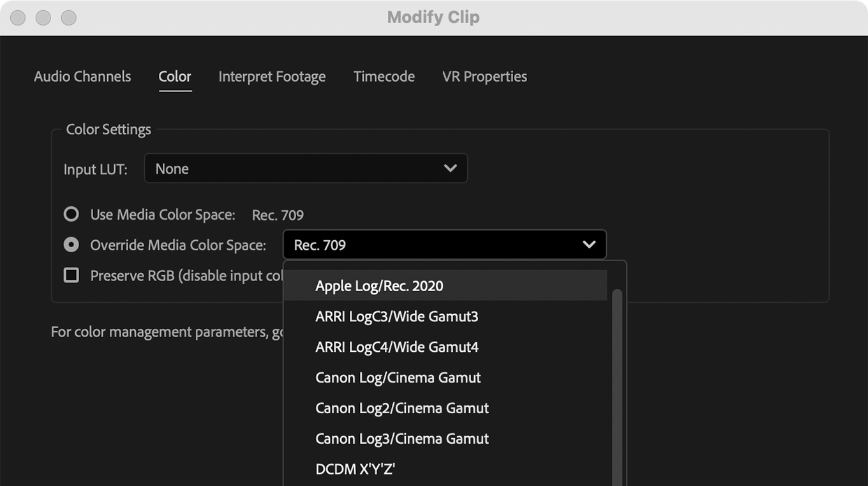Enable the Preserve RGB checkbox
The width and height of the screenshot is (868, 486).
pos(71,275)
